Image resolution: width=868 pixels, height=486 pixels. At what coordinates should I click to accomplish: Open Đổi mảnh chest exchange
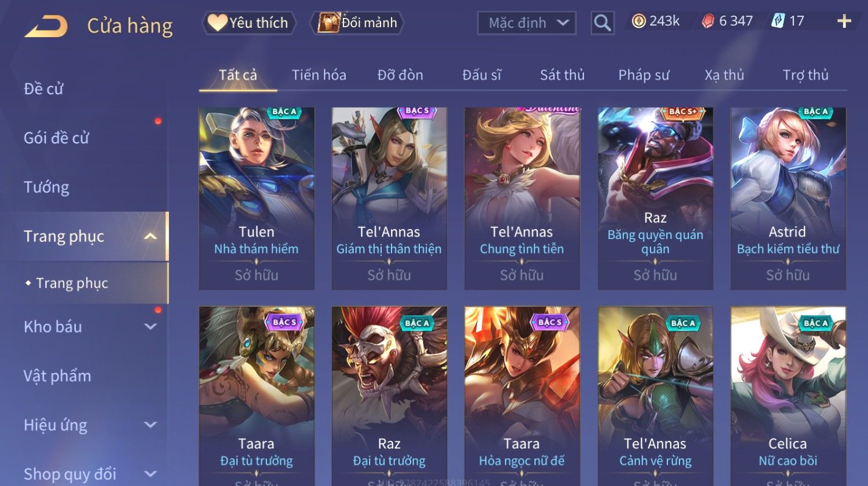click(x=357, y=23)
